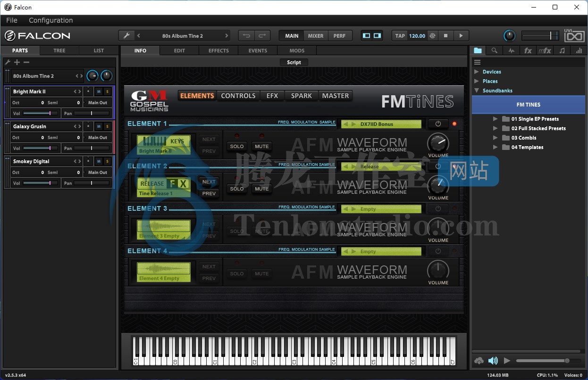
Task: Click the undo arrow in the top toolbar
Action: (x=247, y=36)
